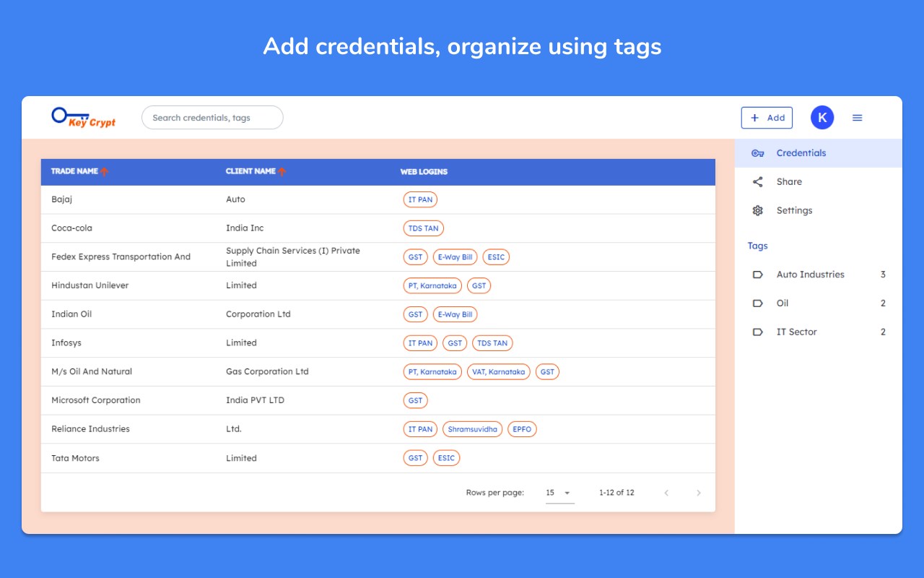Image resolution: width=924 pixels, height=578 pixels.
Task: Click the Web Logins column header
Action: pos(424,172)
